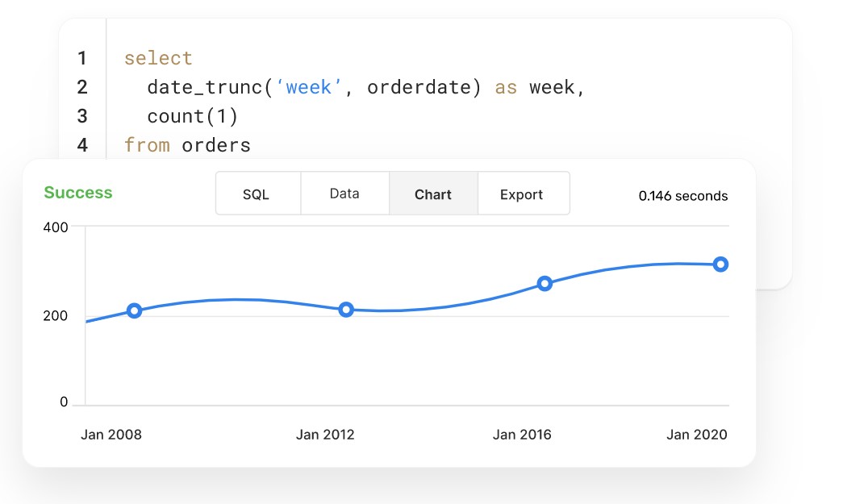Open the Data tab
843x504 pixels.
click(x=344, y=194)
